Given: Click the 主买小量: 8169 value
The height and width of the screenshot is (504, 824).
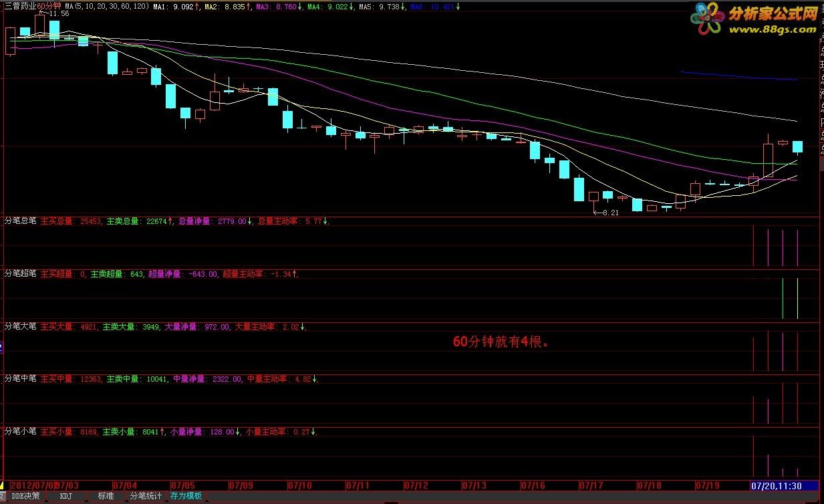Looking at the screenshot, I should (69, 432).
